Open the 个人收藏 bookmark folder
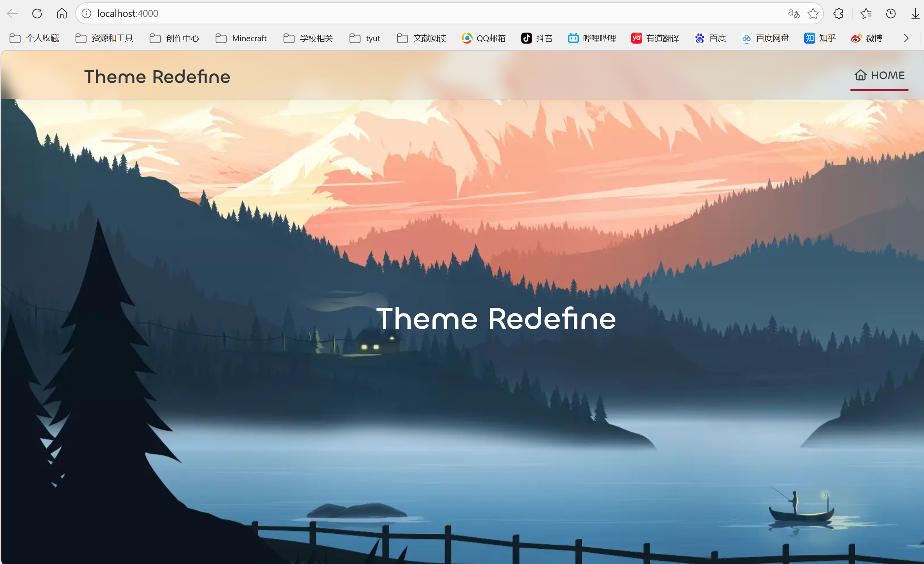This screenshot has height=564, width=924. point(35,38)
